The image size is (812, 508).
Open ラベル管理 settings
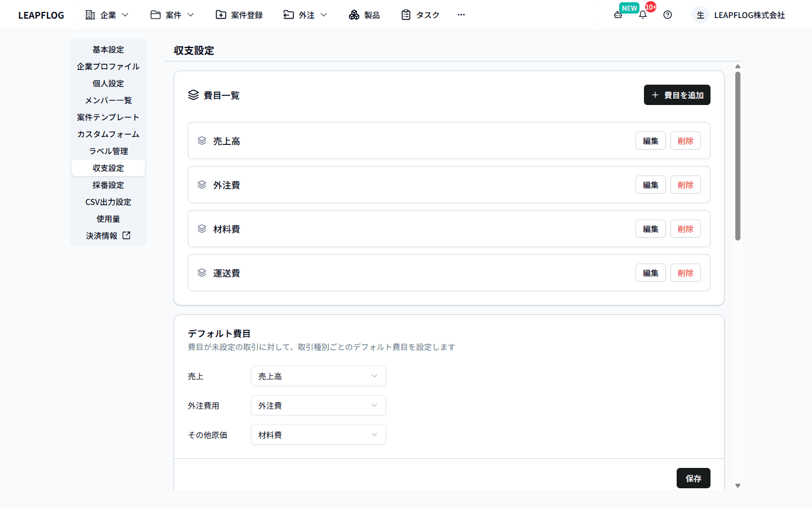tap(108, 151)
